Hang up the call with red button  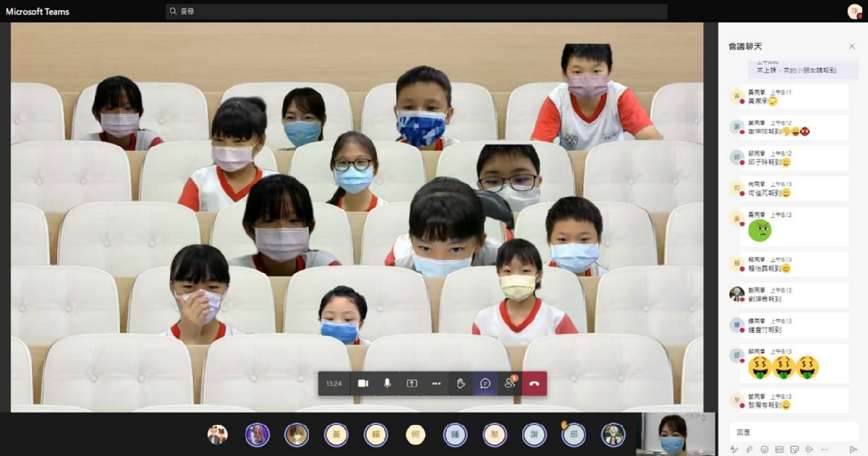(x=535, y=384)
